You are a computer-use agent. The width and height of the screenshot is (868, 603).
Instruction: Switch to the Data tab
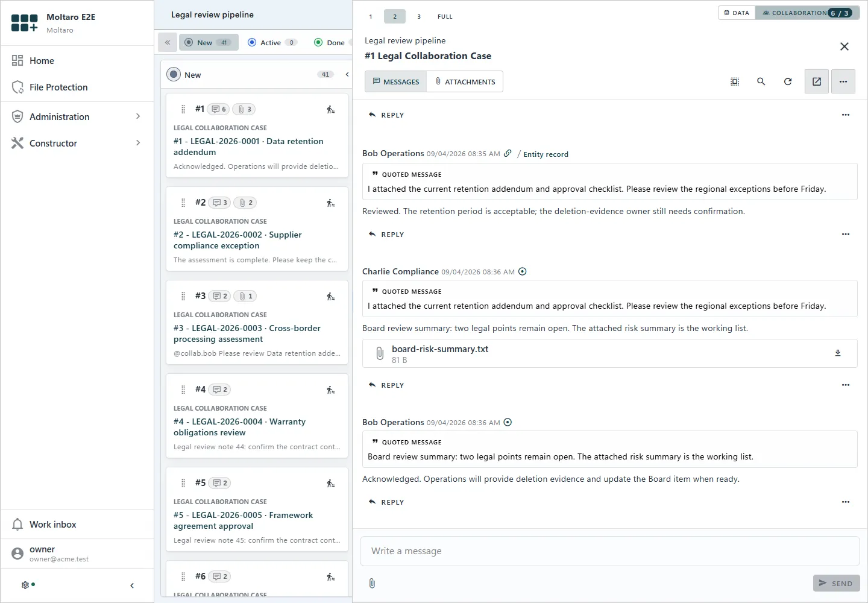[737, 13]
